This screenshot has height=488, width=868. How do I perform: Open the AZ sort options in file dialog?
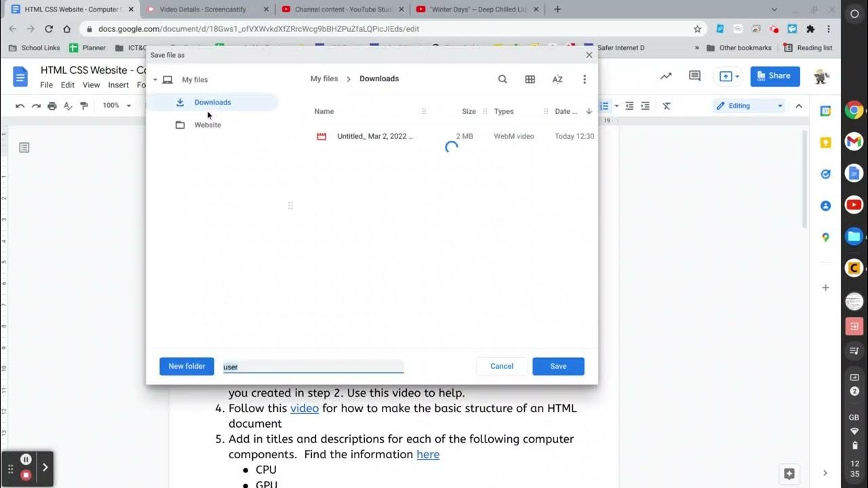557,79
